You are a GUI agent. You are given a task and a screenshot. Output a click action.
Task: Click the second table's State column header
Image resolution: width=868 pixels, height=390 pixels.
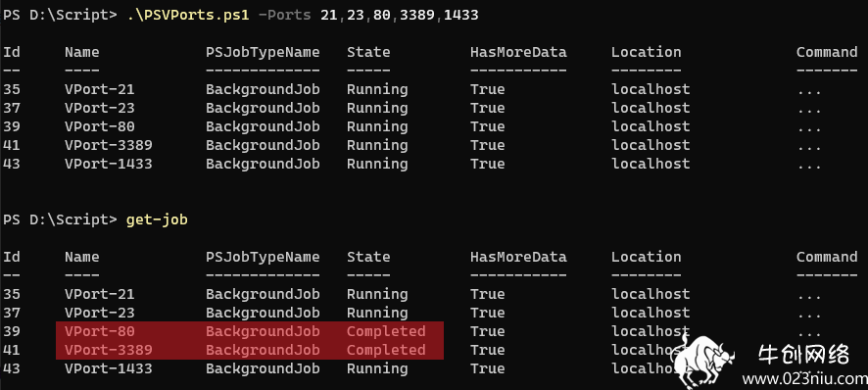pyautogui.click(x=368, y=257)
